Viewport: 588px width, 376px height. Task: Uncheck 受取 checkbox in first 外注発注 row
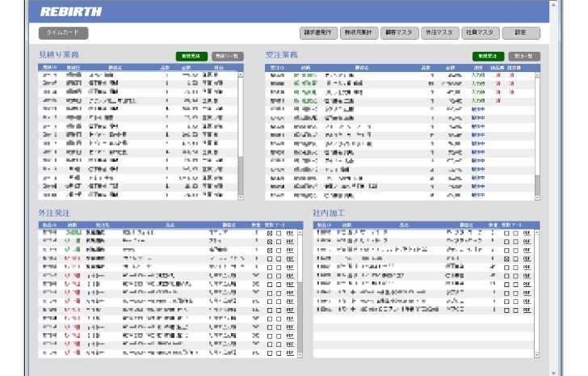[x=270, y=233]
